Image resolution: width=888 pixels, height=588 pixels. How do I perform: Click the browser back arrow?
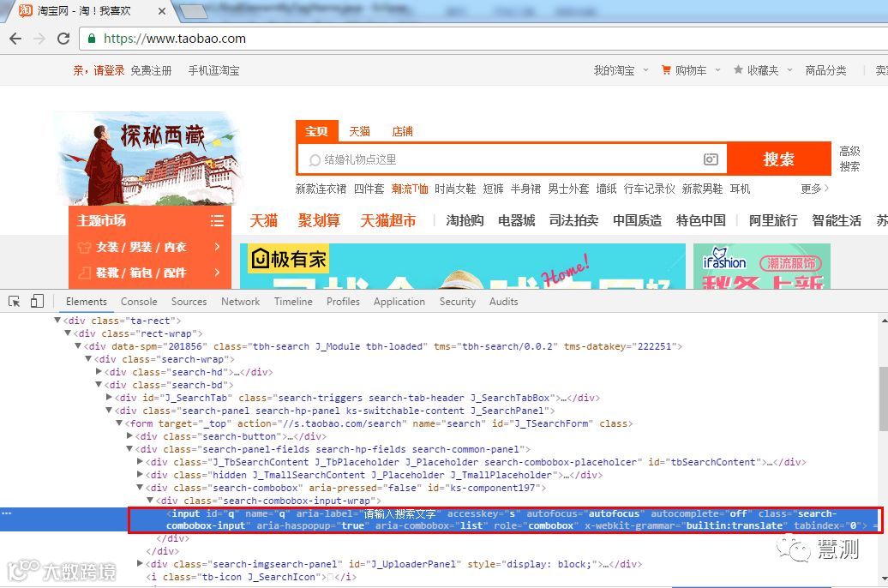click(15, 39)
